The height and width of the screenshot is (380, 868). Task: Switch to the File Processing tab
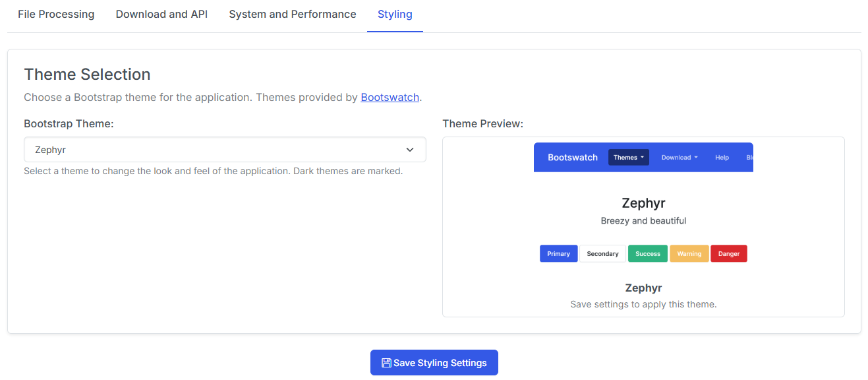coord(56,15)
